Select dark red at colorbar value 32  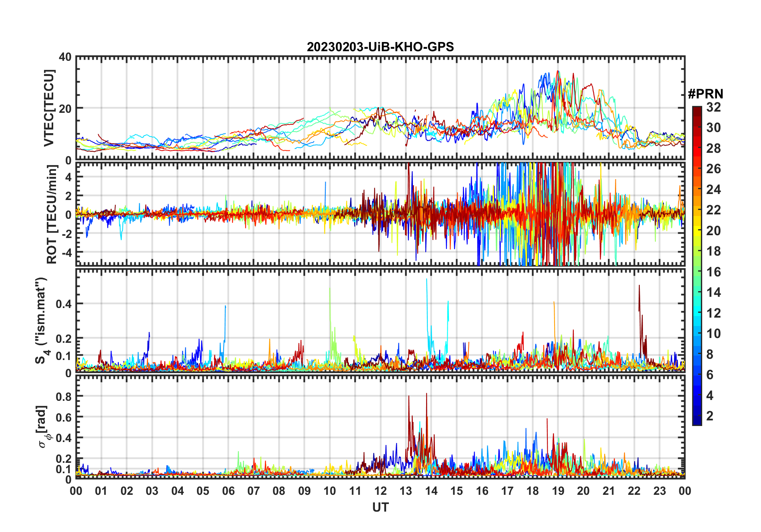(697, 109)
